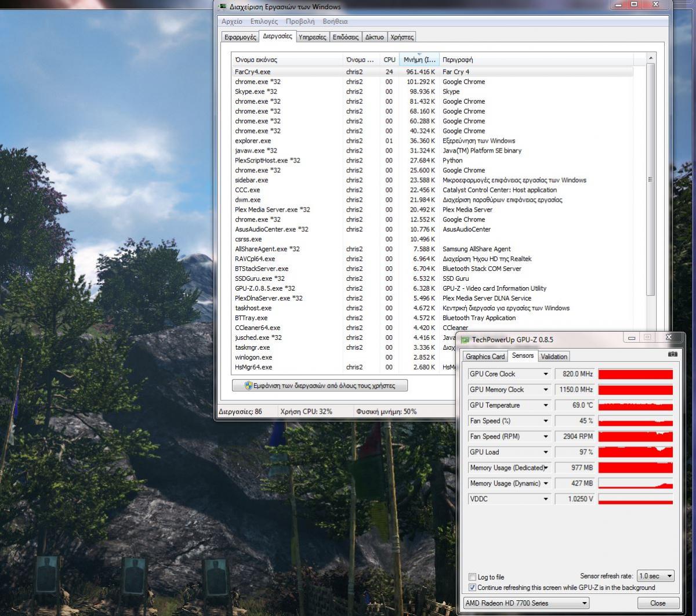This screenshot has height=616, width=696.
Task: Select javaw.exe *32 process row
Action: coord(432,151)
